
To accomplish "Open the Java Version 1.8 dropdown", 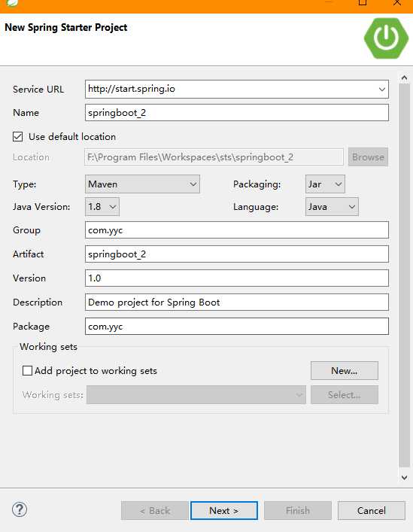I will point(102,207).
